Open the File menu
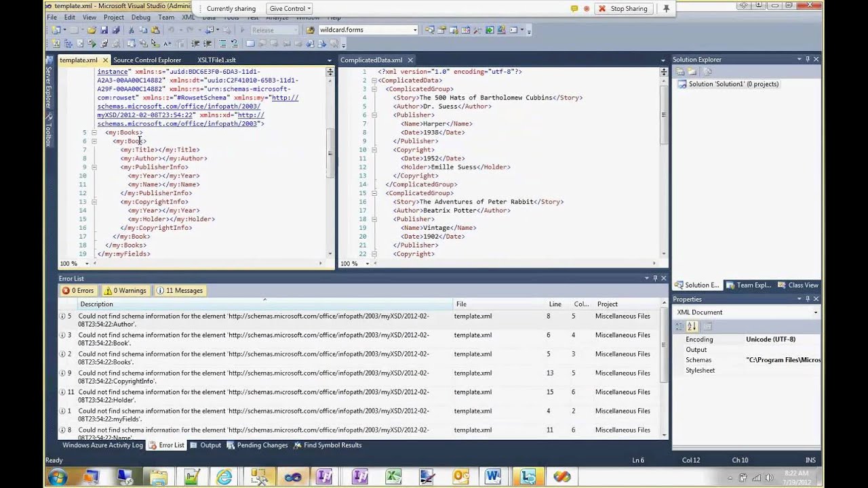 (x=52, y=17)
